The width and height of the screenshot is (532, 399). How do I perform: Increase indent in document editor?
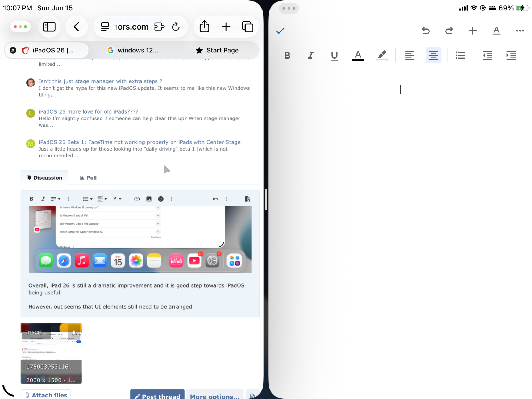pyautogui.click(x=511, y=55)
